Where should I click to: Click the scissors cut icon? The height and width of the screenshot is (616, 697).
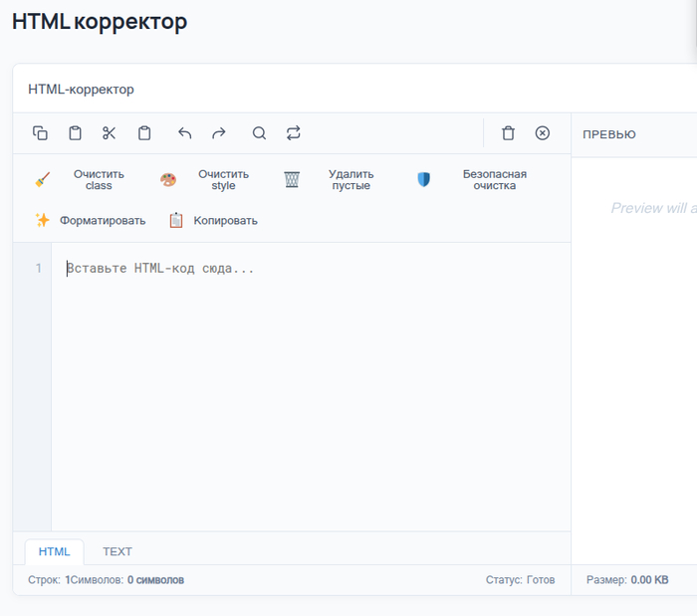110,132
